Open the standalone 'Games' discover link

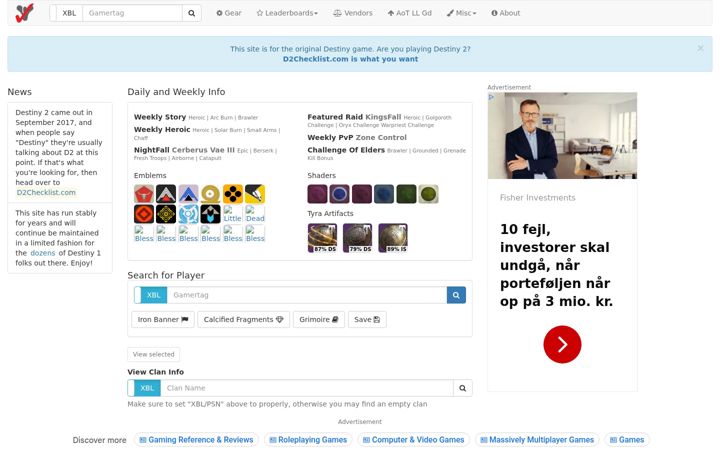pos(627,440)
